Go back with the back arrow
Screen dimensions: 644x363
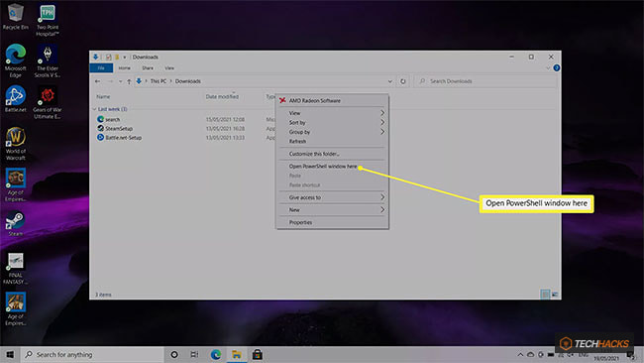[98, 81]
